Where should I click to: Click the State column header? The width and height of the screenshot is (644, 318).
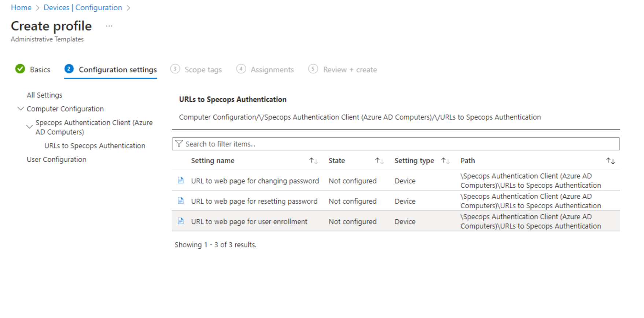click(336, 161)
